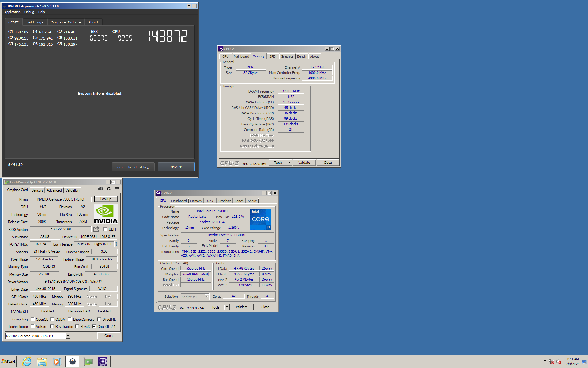
Task: Open Internet Explorer from the taskbar
Action: (x=27, y=362)
